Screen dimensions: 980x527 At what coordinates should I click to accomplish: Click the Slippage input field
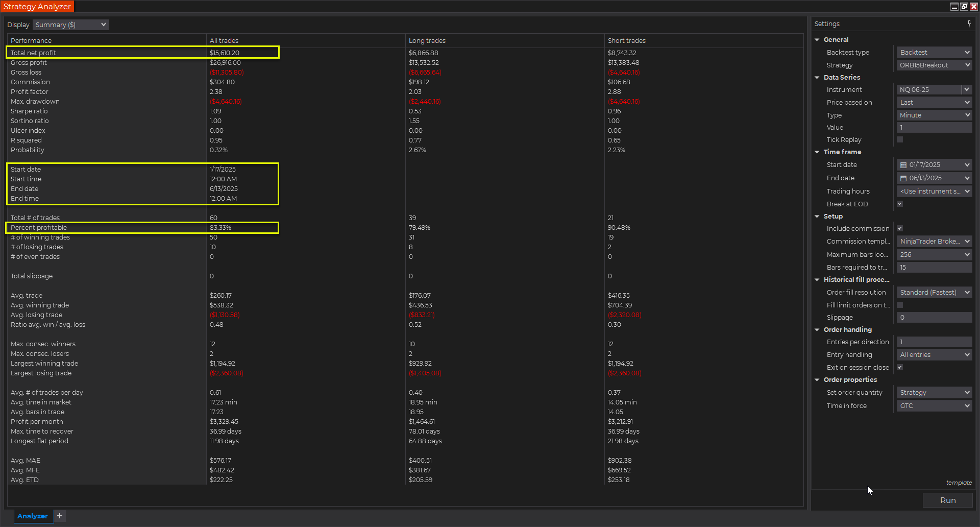934,318
